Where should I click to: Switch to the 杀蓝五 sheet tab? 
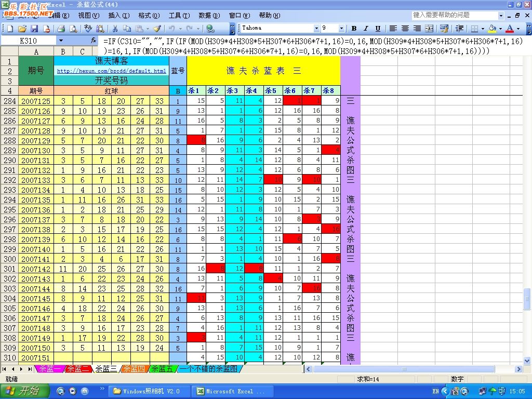pyautogui.click(x=162, y=369)
